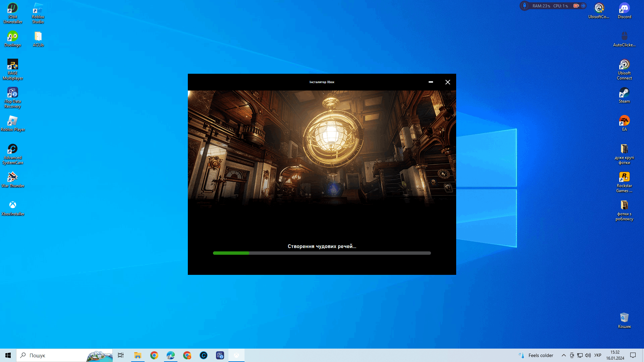644x362 pixels.
Task: Open Roblox Studio desktop icon
Action: click(x=38, y=13)
